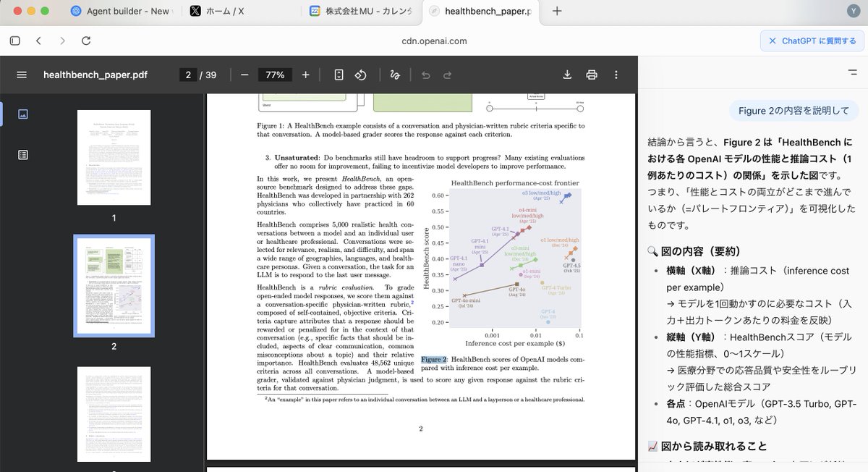
Task: Click the macOS yellow minimize button
Action: (x=30, y=11)
